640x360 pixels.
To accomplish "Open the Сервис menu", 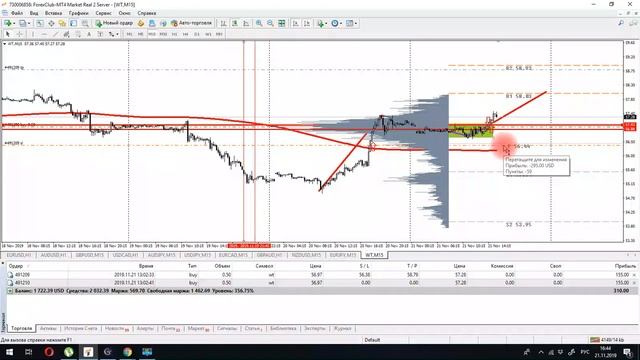I will tap(103, 13).
